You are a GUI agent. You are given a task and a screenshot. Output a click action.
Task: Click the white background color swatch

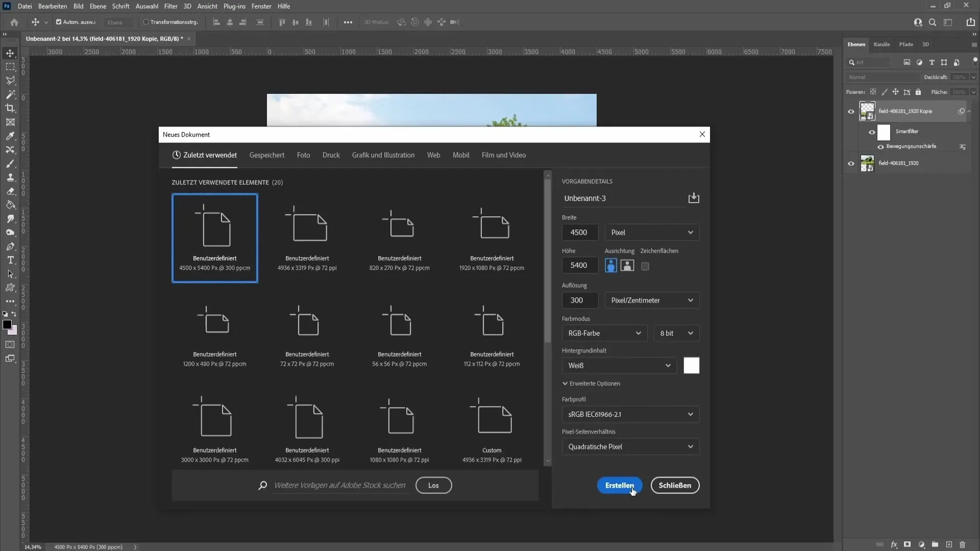tap(692, 365)
